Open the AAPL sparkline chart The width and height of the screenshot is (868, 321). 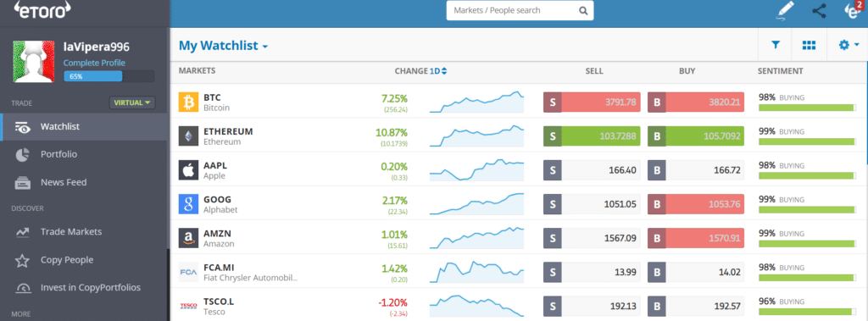pyautogui.click(x=476, y=170)
